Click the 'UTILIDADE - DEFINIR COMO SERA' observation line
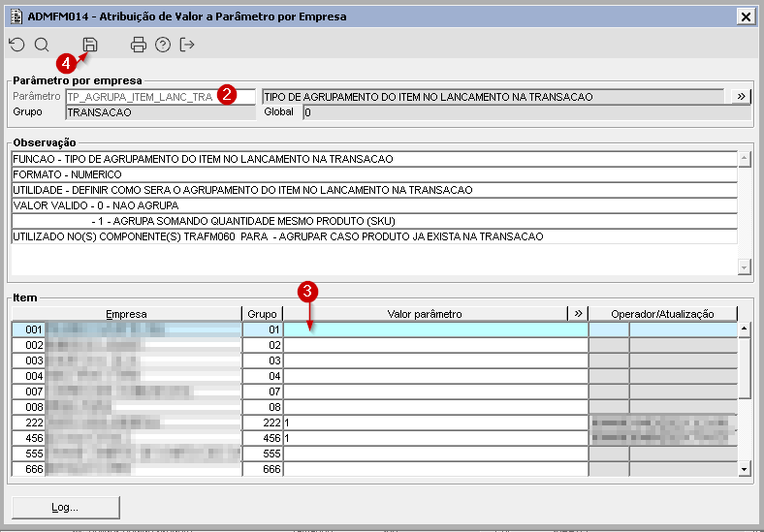This screenshot has width=764, height=532. pyautogui.click(x=374, y=190)
